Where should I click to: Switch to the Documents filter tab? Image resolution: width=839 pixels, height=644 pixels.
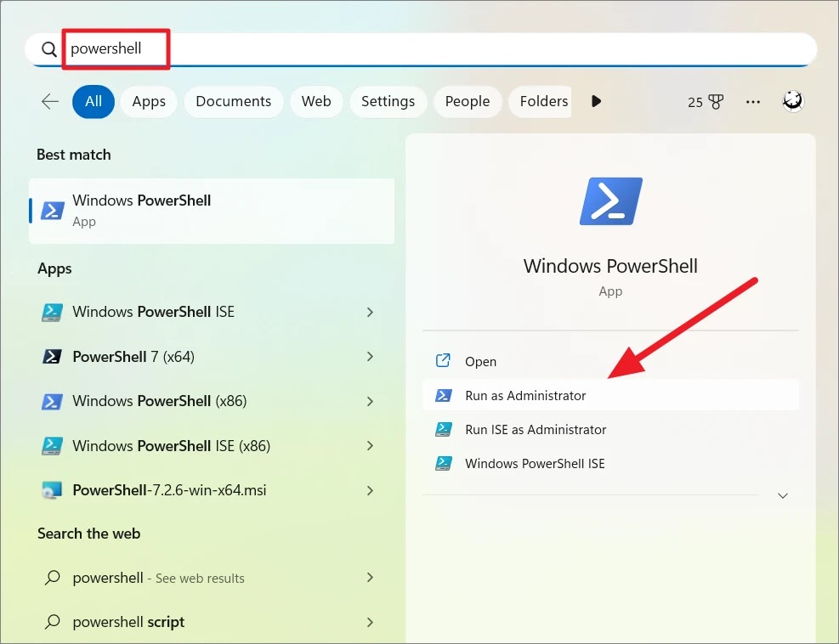coord(233,101)
